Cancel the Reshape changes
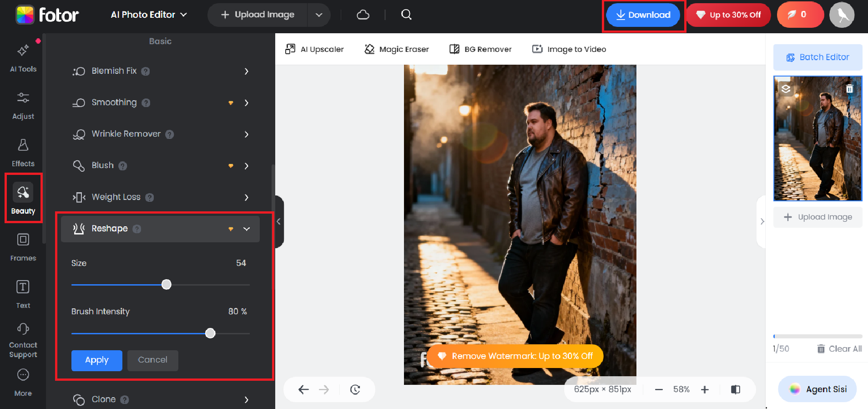Viewport: 868px width, 409px height. click(x=153, y=360)
